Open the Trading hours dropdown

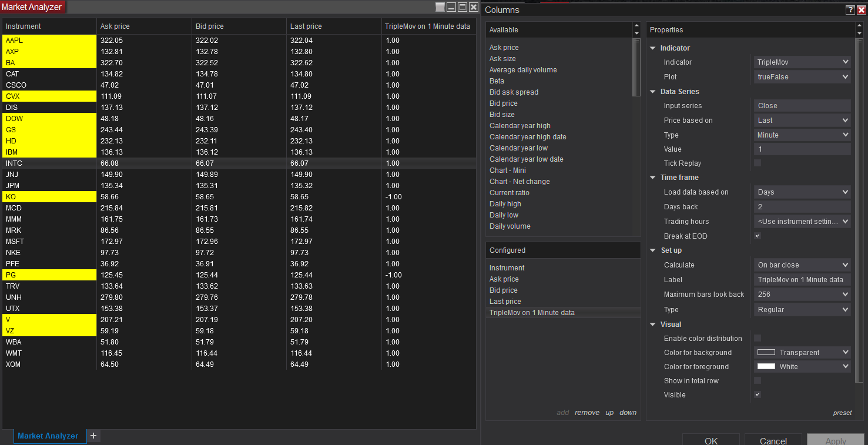coord(802,221)
